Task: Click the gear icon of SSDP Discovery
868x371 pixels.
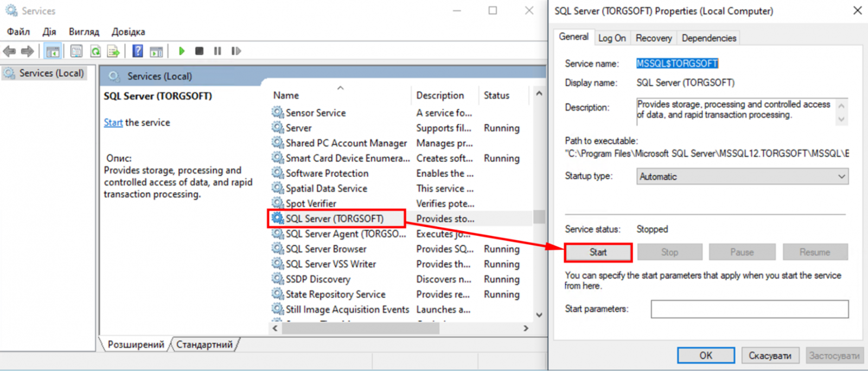Action: [278, 279]
